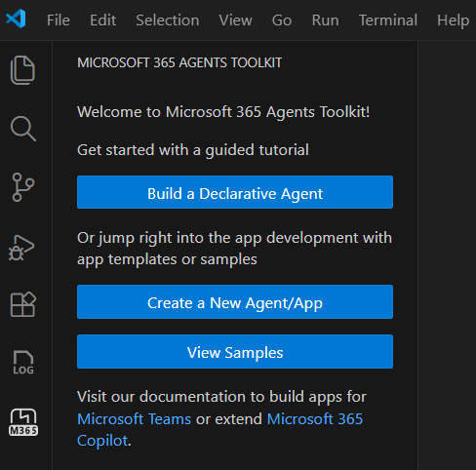Click the VS Code logo icon
Image resolution: width=476 pixels, height=470 pixels.
click(x=16, y=19)
